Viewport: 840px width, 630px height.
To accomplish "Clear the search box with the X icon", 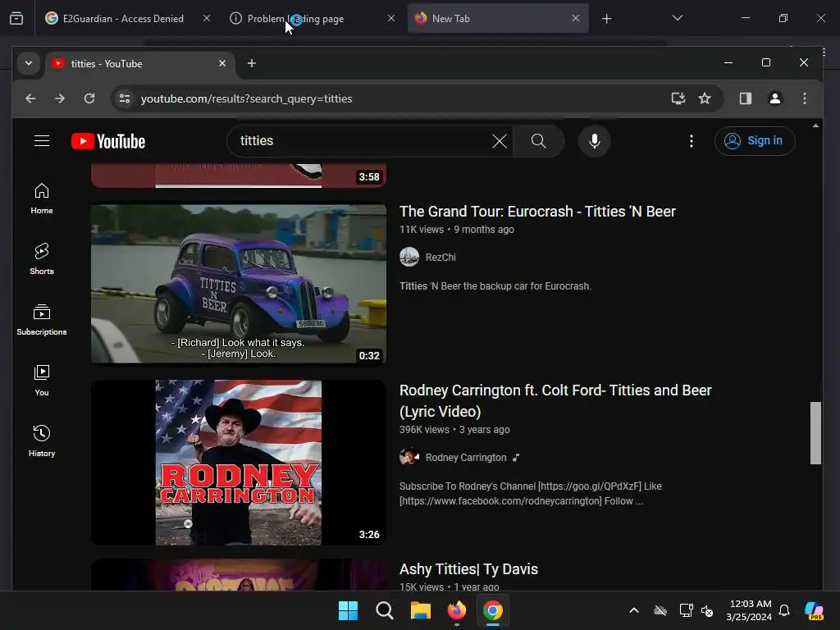I will point(500,141).
